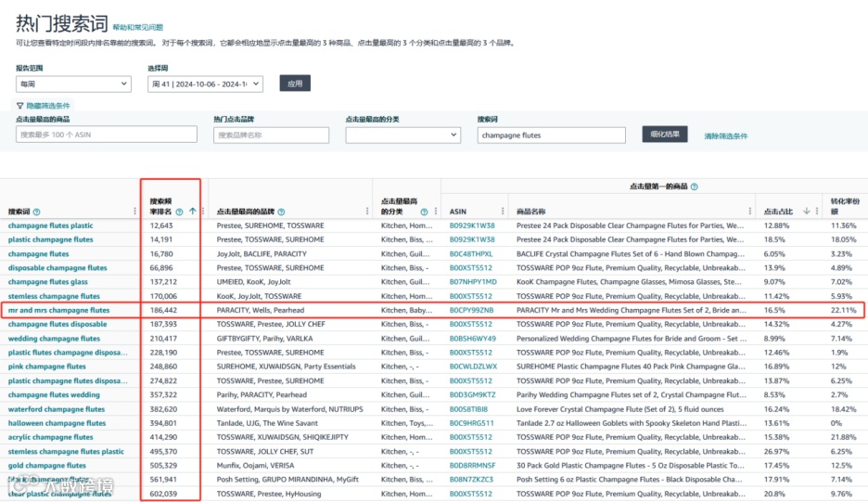Open column menu dots for 点击占比 column

point(817,212)
